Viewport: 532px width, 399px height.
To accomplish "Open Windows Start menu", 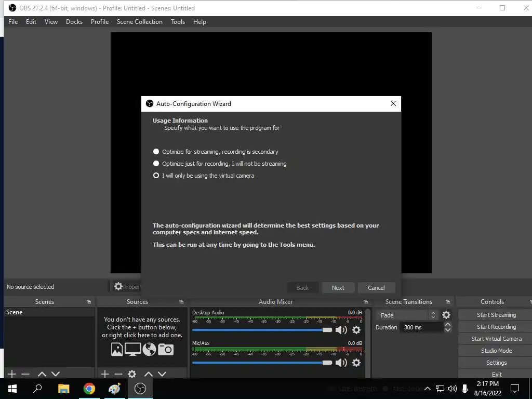I will (12, 389).
